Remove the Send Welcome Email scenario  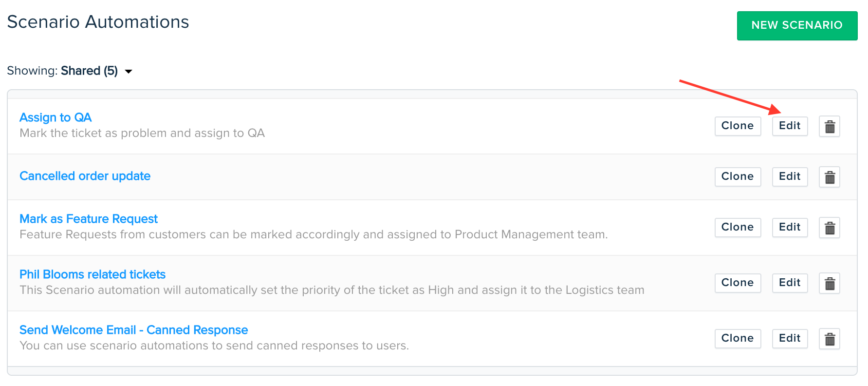click(830, 339)
